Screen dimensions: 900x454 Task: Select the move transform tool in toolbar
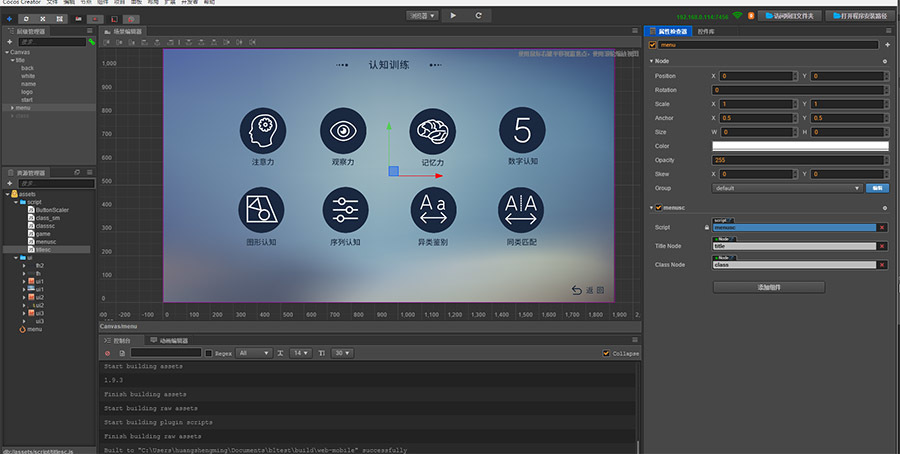coord(10,18)
